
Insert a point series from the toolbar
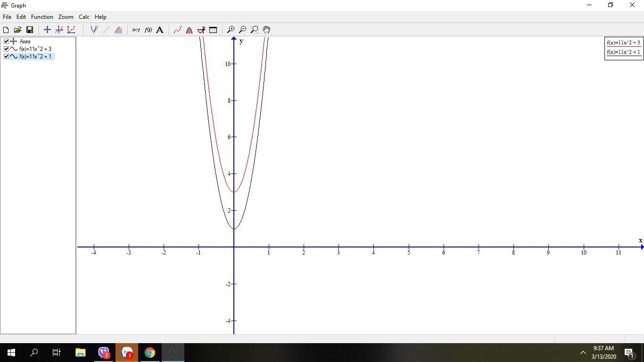click(x=71, y=30)
